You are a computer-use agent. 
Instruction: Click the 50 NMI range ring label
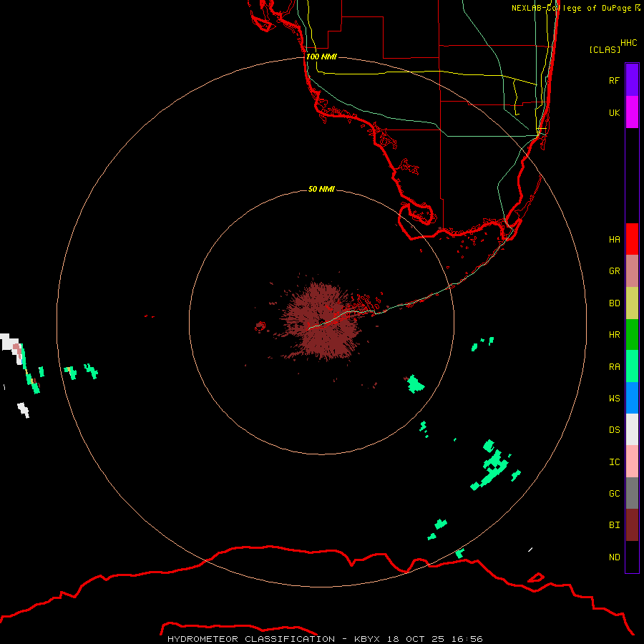click(x=321, y=189)
